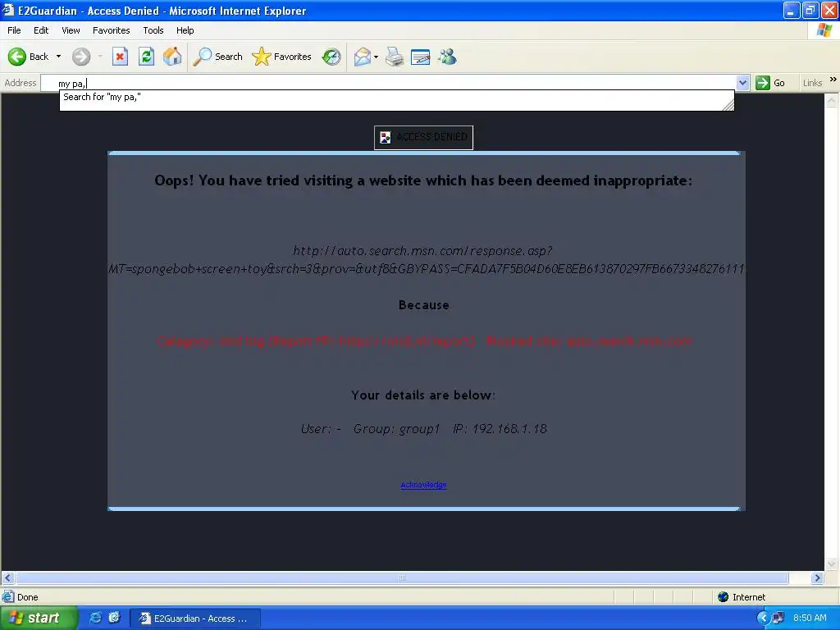840x630 pixels.
Task: Open the Search pane from toolbar
Action: coord(218,57)
